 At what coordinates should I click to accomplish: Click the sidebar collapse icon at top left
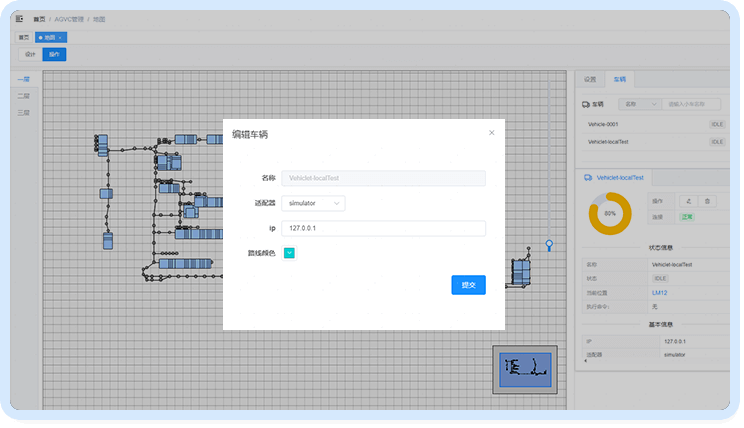20,19
